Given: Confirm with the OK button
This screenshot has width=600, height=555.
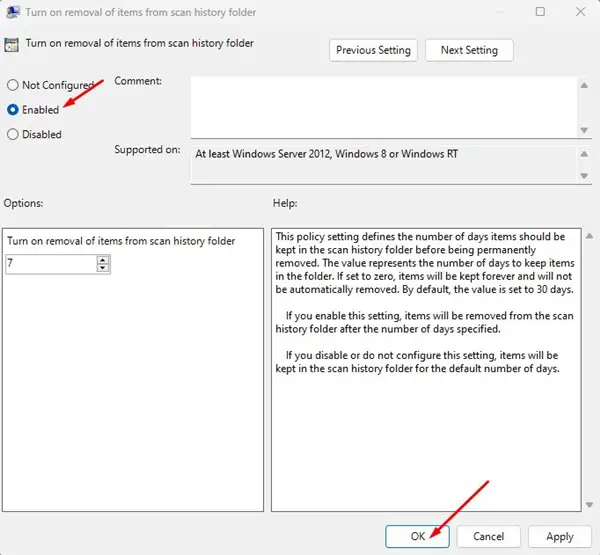Looking at the screenshot, I should pos(417,536).
